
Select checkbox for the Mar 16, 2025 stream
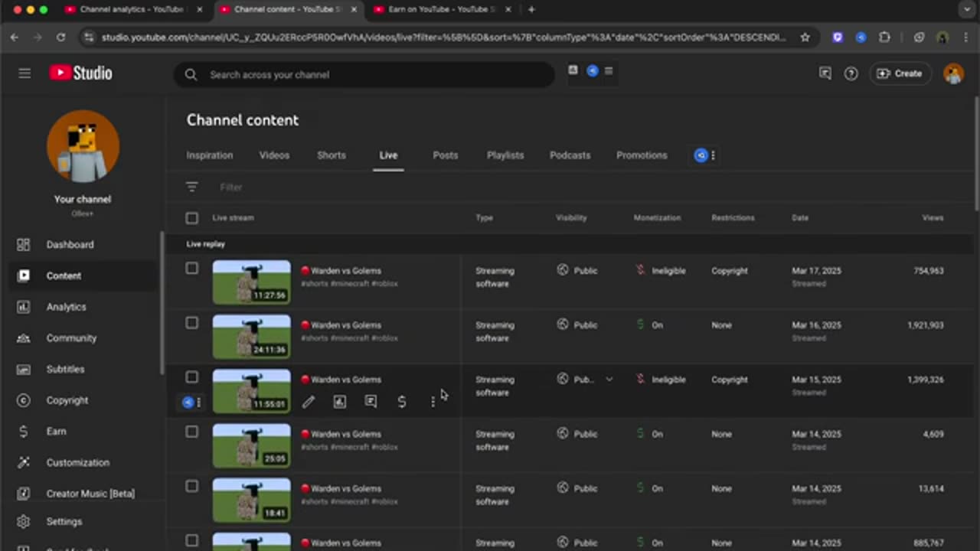pos(192,323)
